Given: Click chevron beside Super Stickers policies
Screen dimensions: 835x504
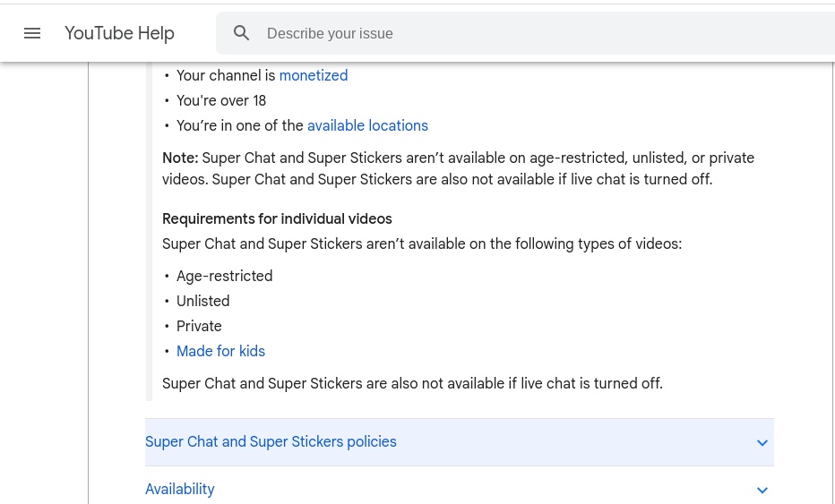Looking at the screenshot, I should pos(762,443).
